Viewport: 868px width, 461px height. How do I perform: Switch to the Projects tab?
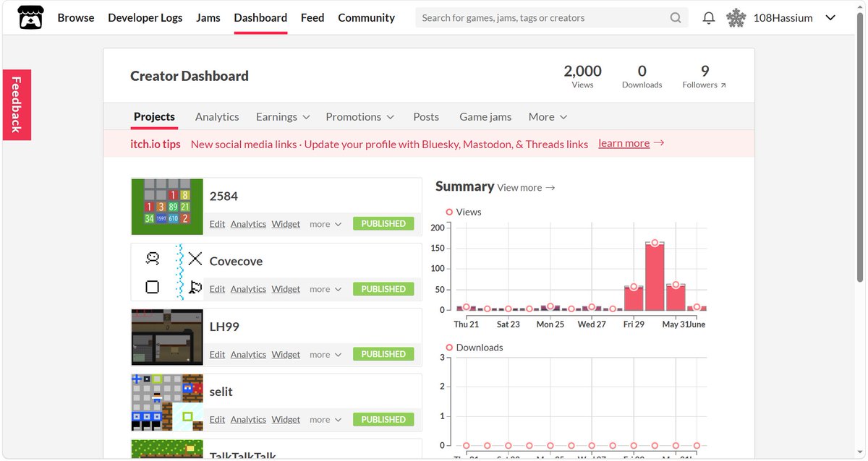tap(154, 116)
